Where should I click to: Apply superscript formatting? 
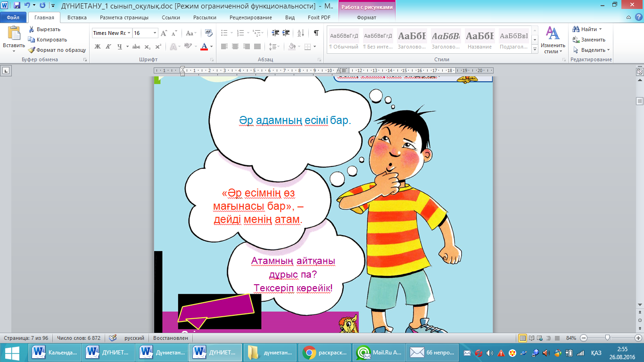coord(158,47)
